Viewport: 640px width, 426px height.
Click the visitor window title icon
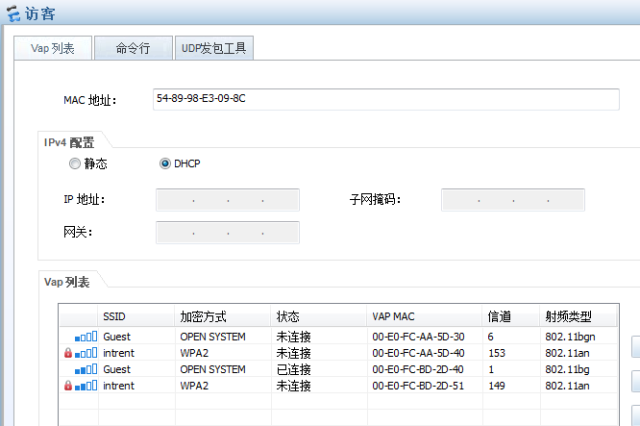[x=13, y=14]
